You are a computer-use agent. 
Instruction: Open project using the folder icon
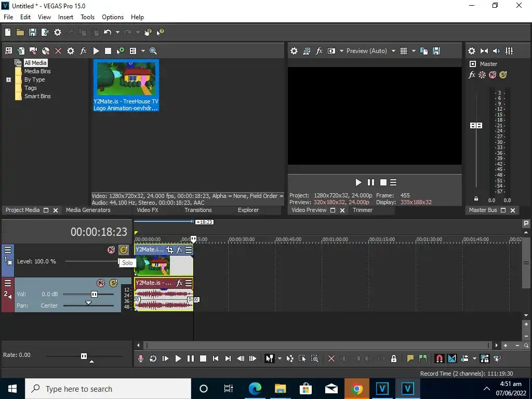[20, 32]
